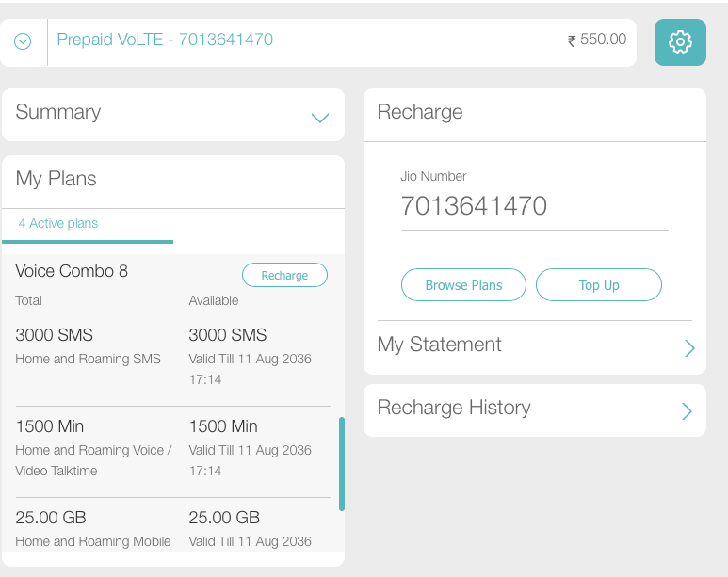The image size is (728, 577).
Task: Click the Total column header
Action: (28, 300)
